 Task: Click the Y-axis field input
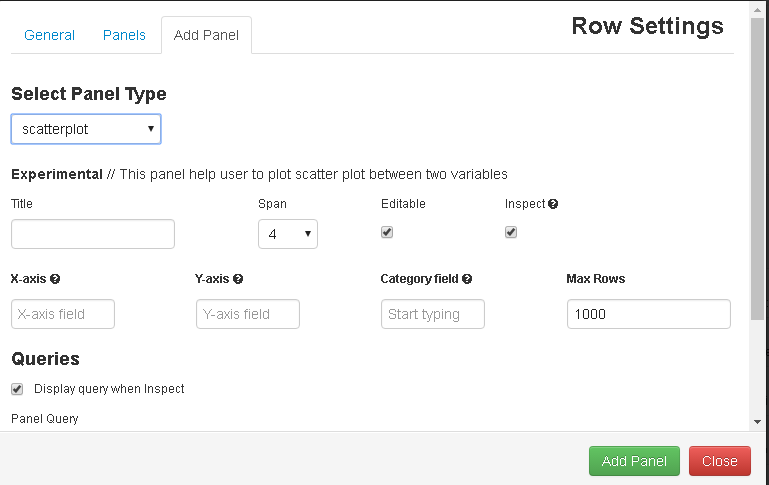click(x=248, y=314)
